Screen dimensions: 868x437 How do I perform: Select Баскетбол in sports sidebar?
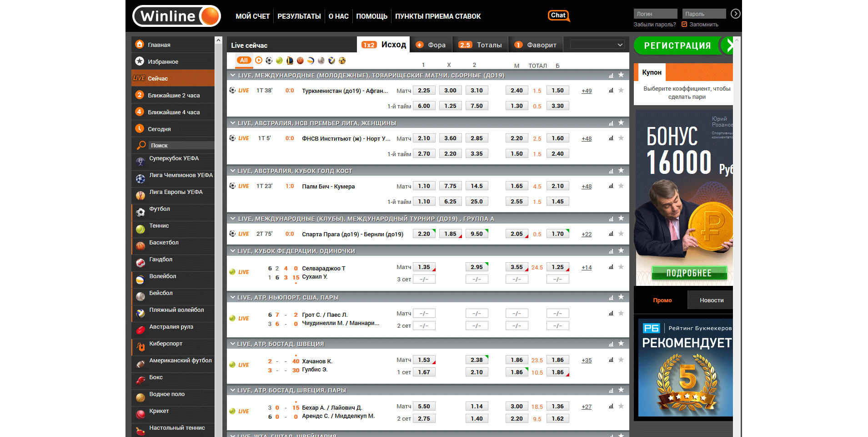coord(173,245)
